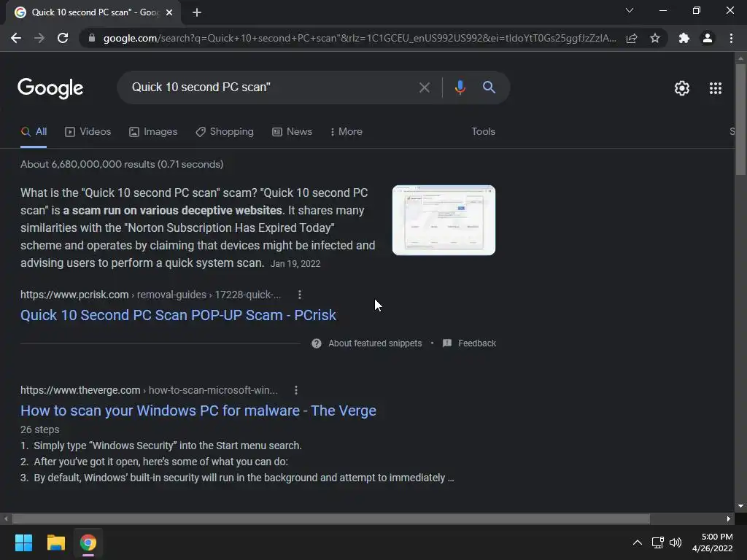Reload the current page
The image size is (747, 560).
tap(63, 38)
